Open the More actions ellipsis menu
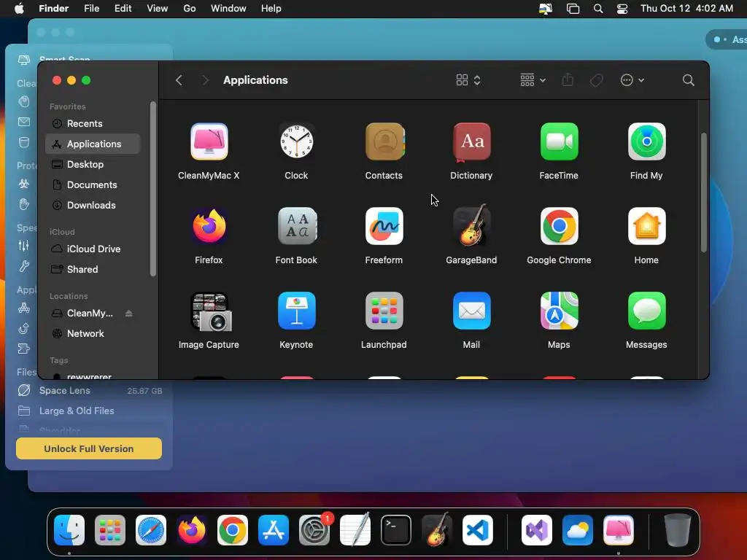Image resolution: width=747 pixels, height=560 pixels. (x=632, y=80)
